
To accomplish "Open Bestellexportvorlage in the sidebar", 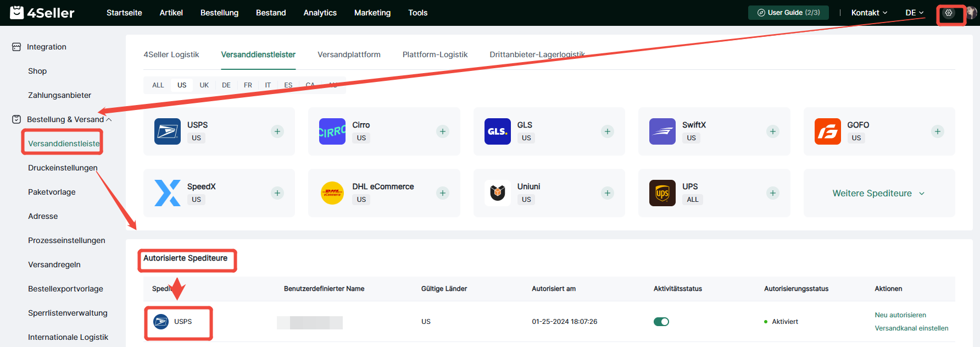I will point(65,289).
